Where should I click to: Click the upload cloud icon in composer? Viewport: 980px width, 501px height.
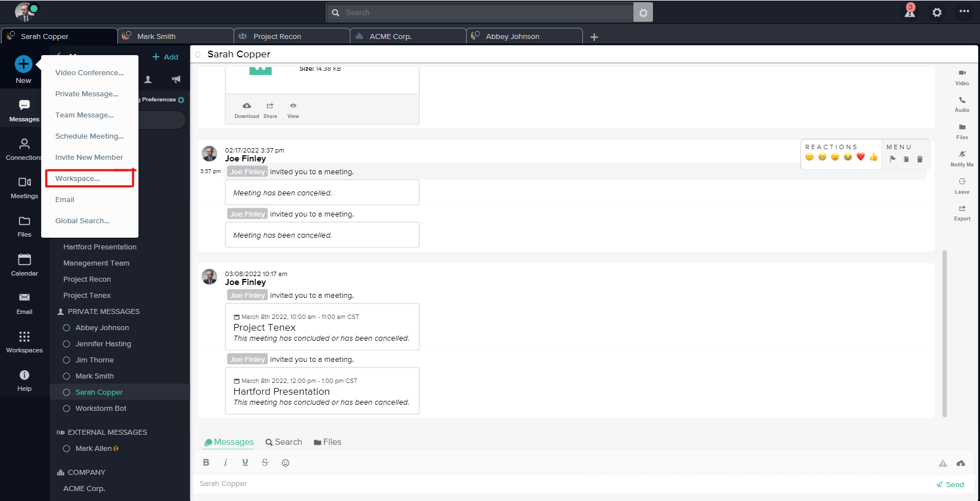coord(961,463)
